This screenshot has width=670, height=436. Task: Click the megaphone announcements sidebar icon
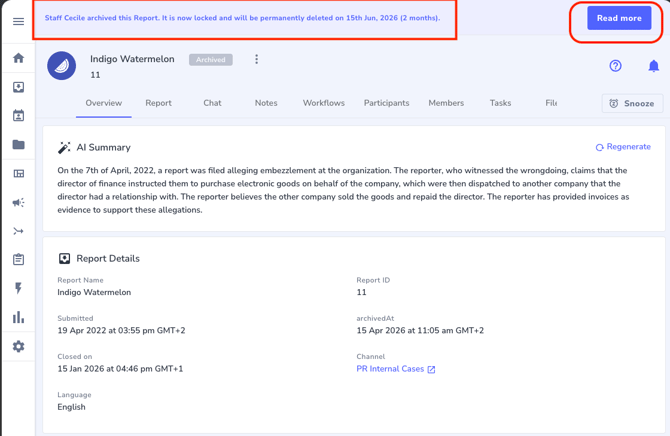[x=18, y=202]
